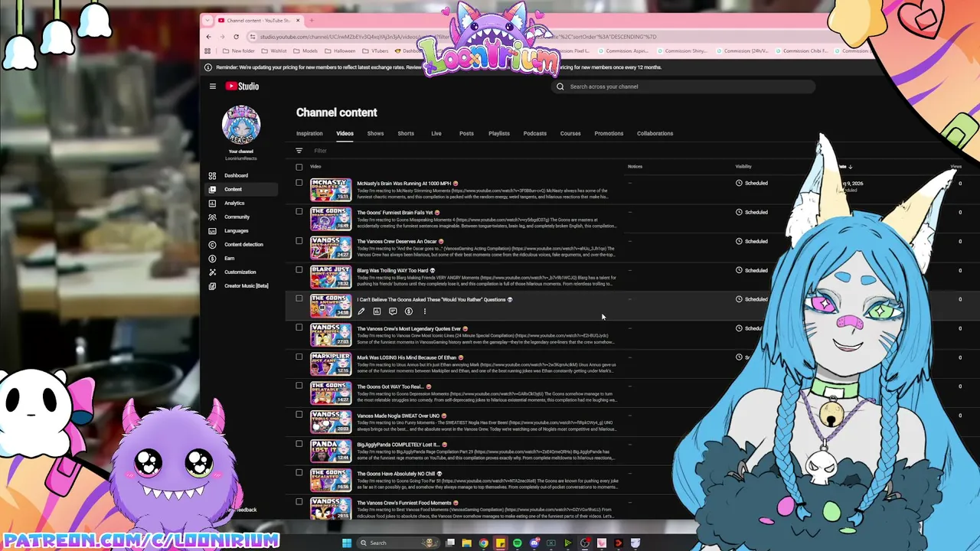Open the Chrome tab search dropdown

tap(208, 21)
